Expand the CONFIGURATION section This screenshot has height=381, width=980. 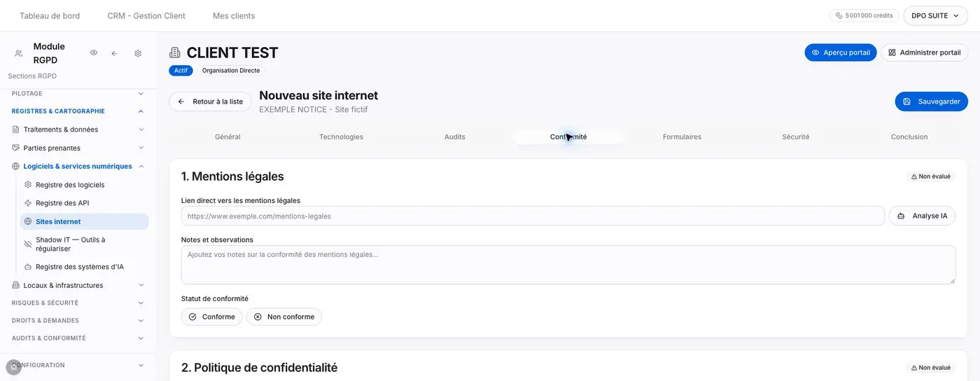click(141, 365)
